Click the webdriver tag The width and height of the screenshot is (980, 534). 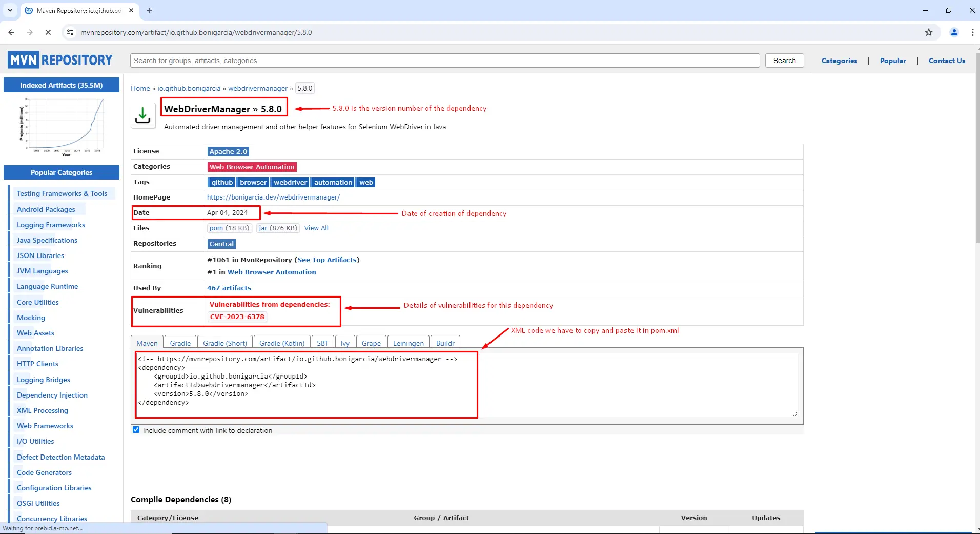point(290,182)
